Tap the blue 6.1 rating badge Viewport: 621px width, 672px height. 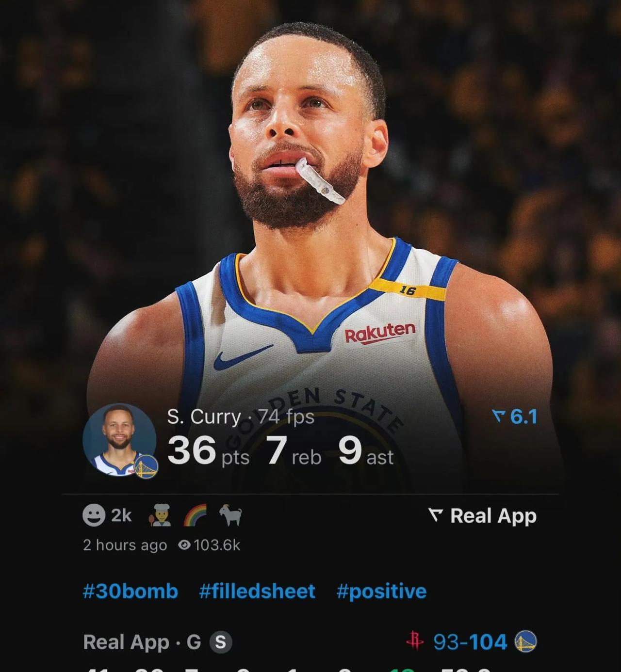click(515, 416)
